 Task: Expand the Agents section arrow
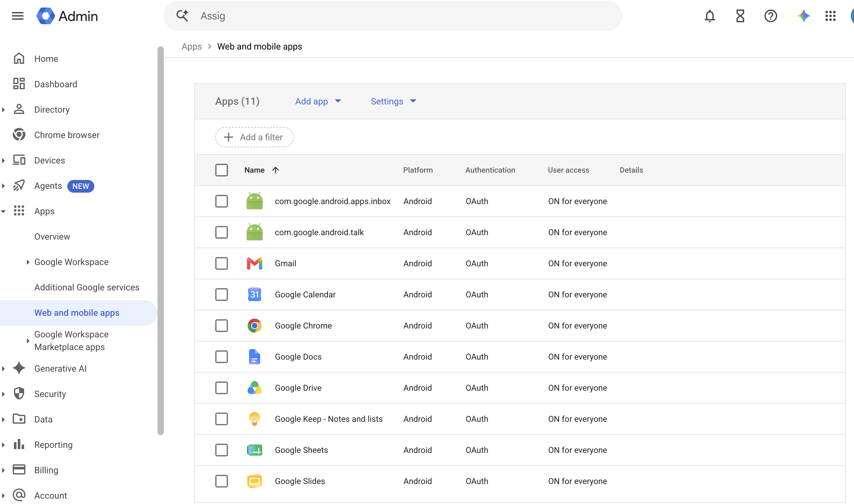tap(3, 186)
